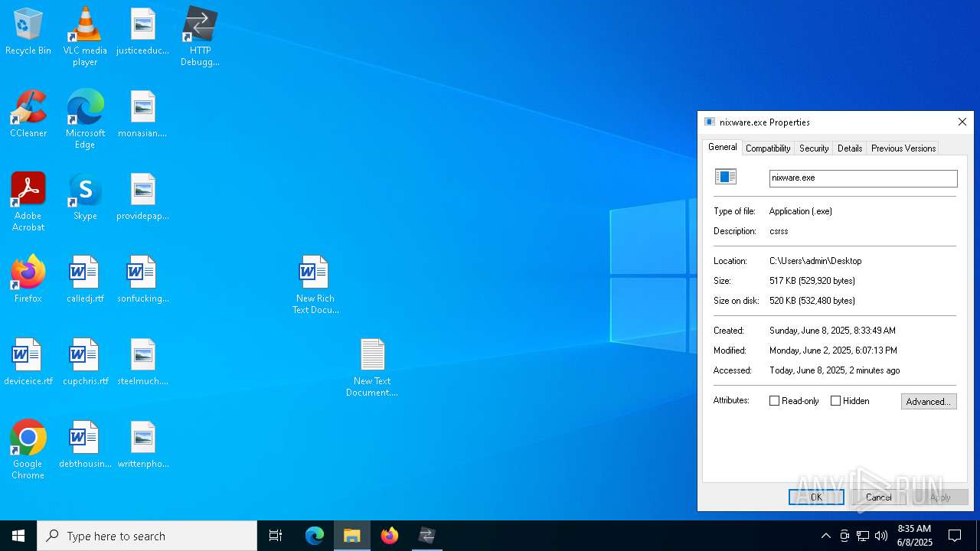Select the Adobe Acrobat desktop shortcut

tap(28, 201)
